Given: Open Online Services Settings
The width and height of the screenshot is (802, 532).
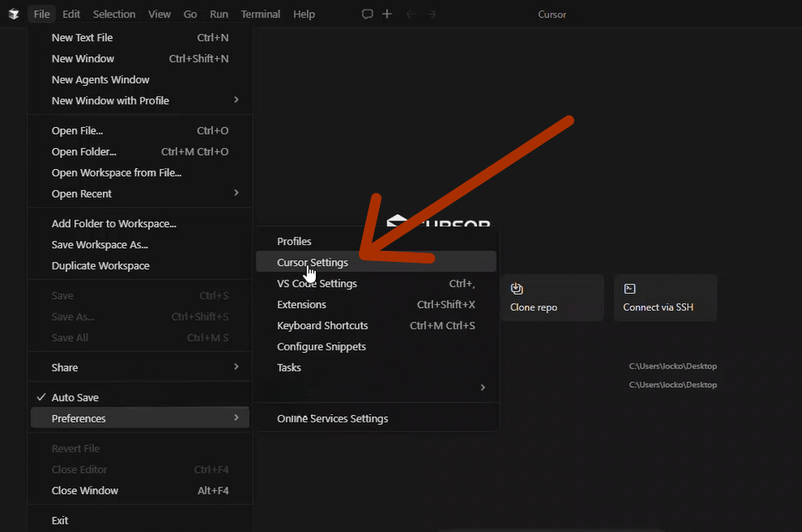Looking at the screenshot, I should (x=376, y=418).
